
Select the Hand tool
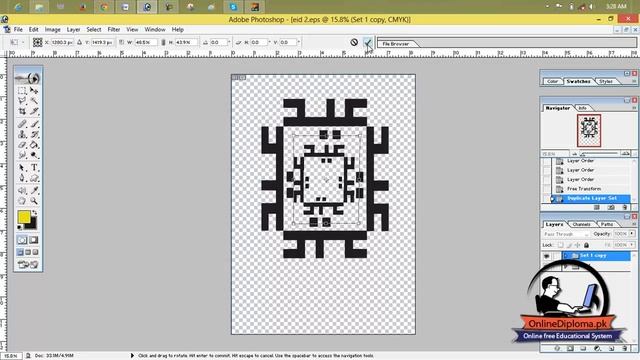(x=22, y=201)
